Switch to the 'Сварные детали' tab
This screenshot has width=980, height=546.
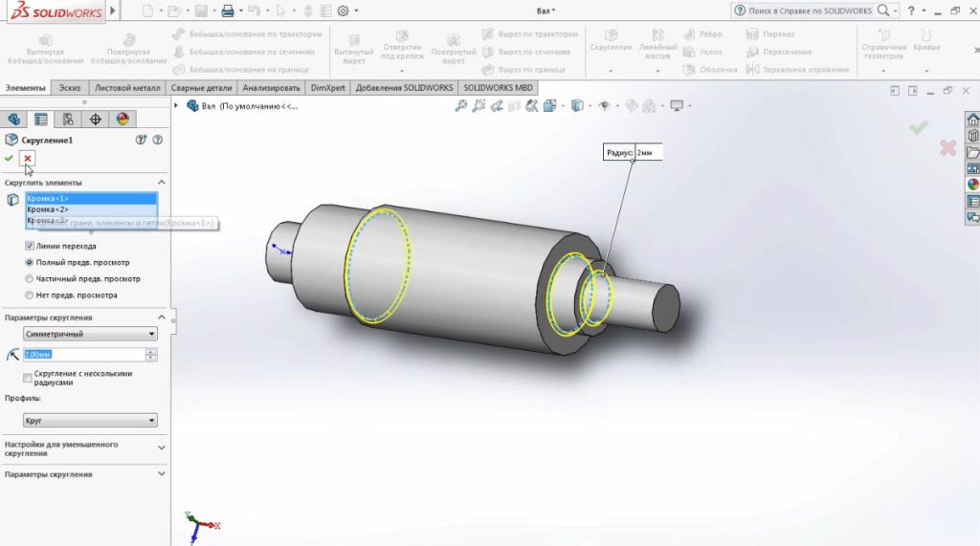tap(201, 88)
